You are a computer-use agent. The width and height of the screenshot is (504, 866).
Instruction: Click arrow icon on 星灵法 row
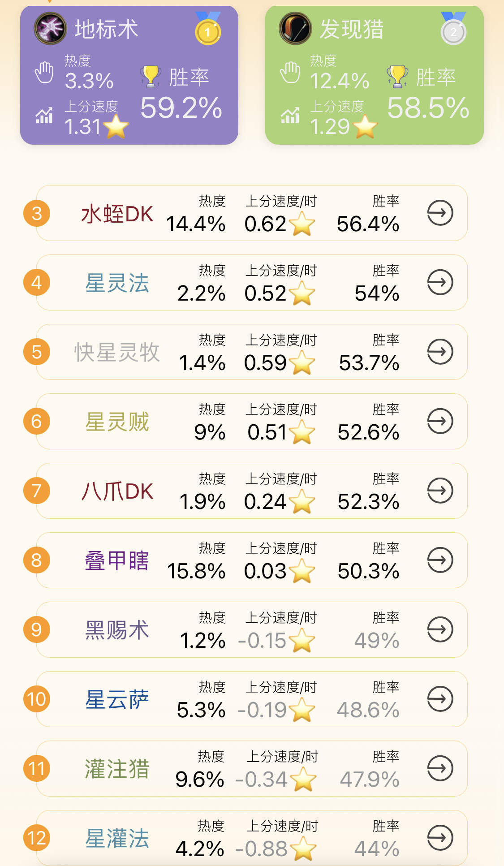(440, 282)
